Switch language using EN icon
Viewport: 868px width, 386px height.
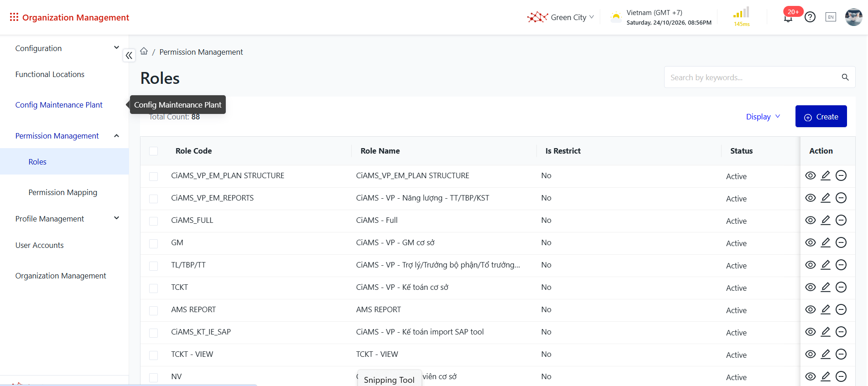coord(831,17)
